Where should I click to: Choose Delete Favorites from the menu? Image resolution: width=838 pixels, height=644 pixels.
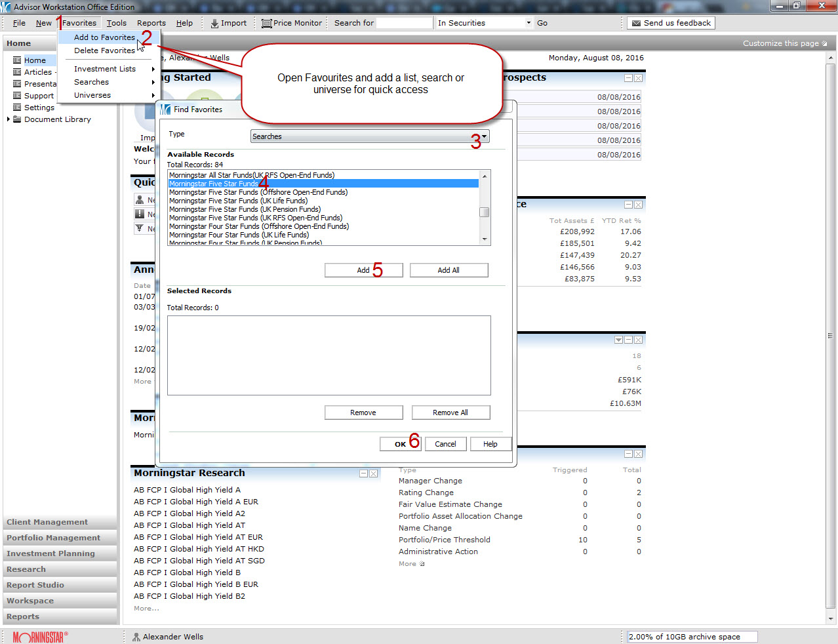[104, 50]
